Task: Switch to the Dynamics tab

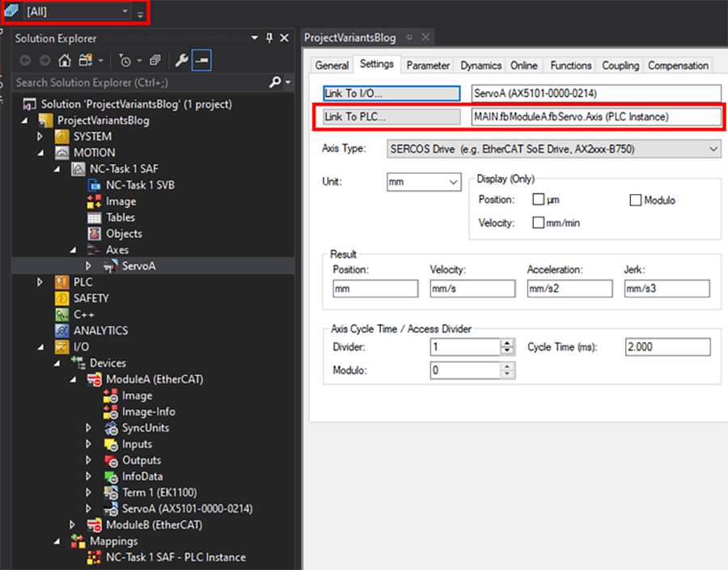Action: point(480,65)
